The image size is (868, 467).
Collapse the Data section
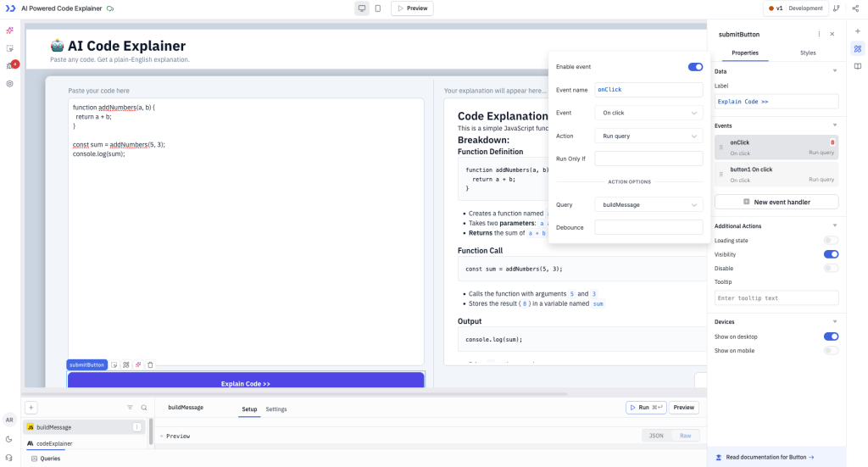tap(835, 71)
